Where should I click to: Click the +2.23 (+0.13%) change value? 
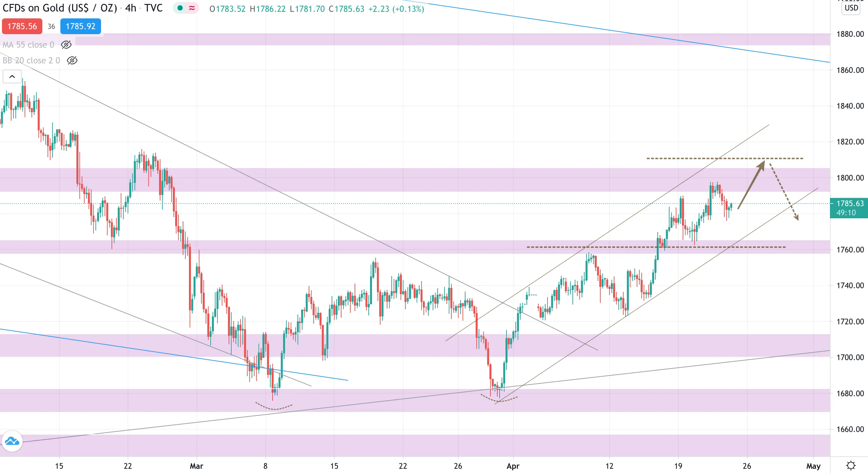point(396,9)
